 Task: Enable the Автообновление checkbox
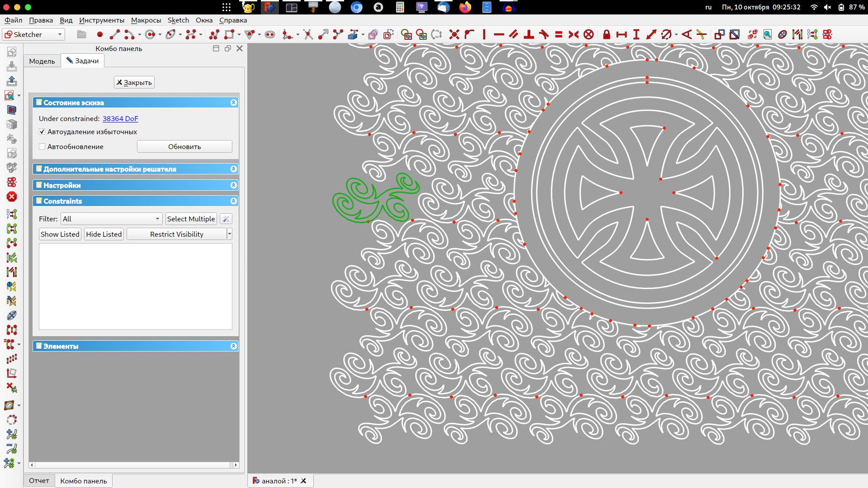[x=42, y=147]
